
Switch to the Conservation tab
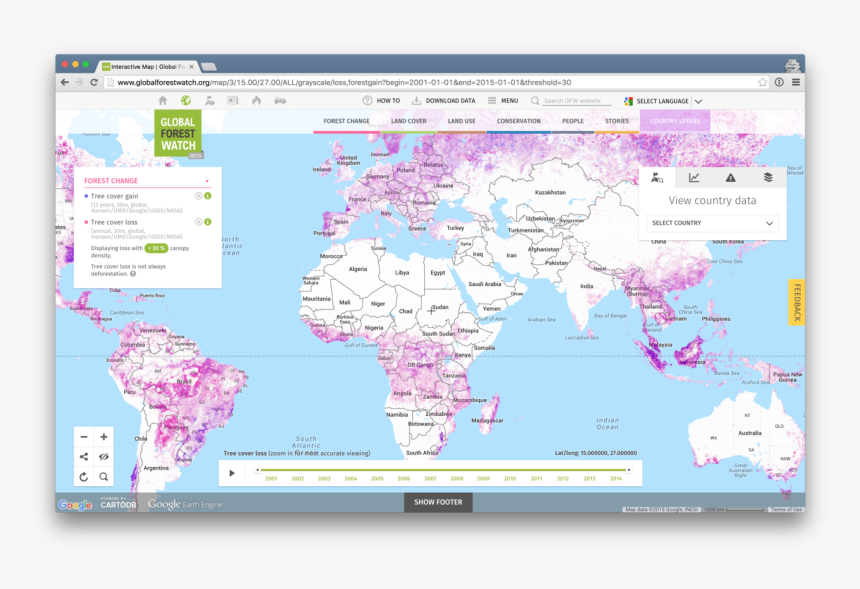coord(518,121)
